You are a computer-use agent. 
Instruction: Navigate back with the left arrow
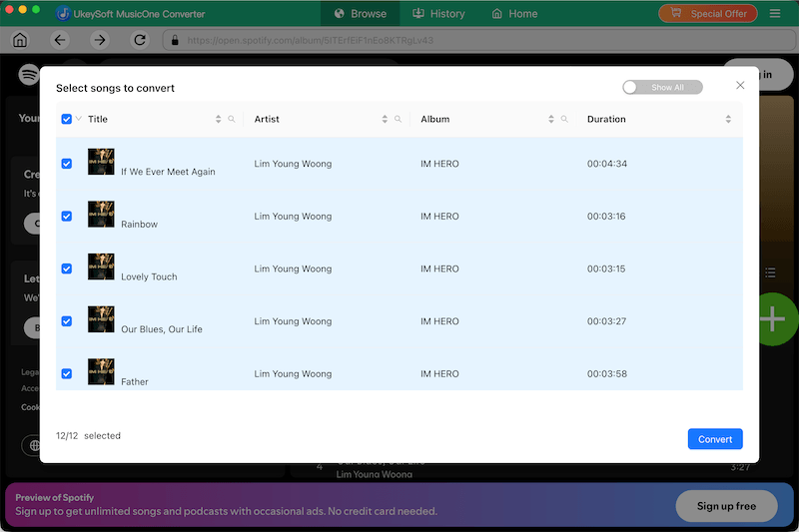(60, 40)
